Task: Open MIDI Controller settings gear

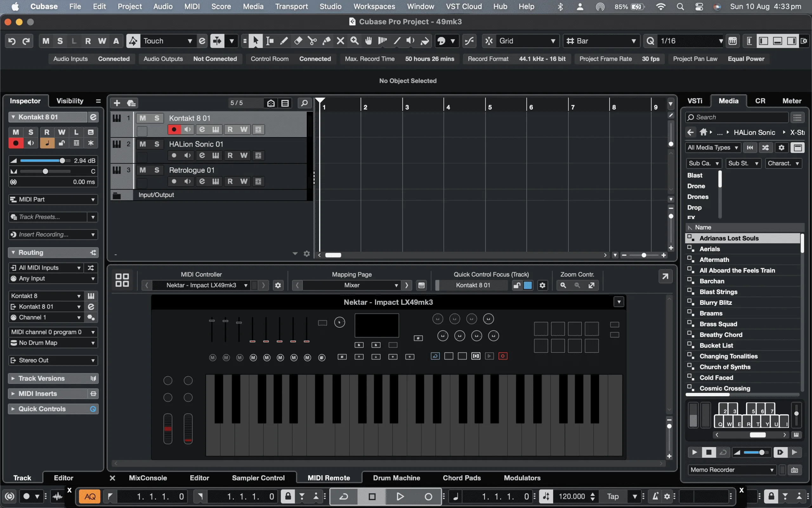Action: pos(278,285)
